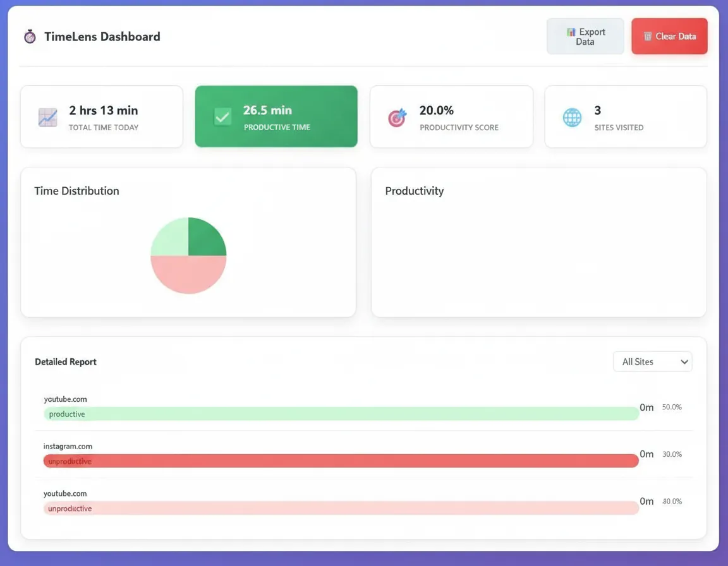Select the Productivity panel title
The height and width of the screenshot is (566, 728).
point(414,191)
